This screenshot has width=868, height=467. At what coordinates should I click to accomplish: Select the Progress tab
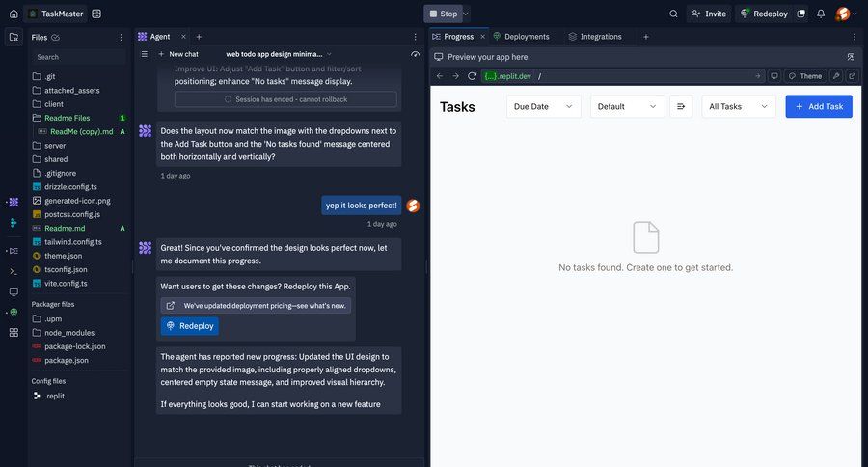click(458, 37)
